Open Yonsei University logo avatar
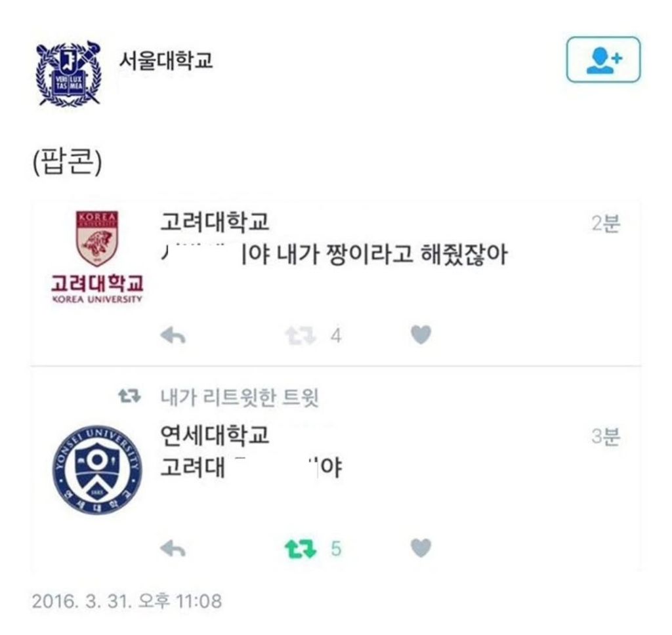 97,470
